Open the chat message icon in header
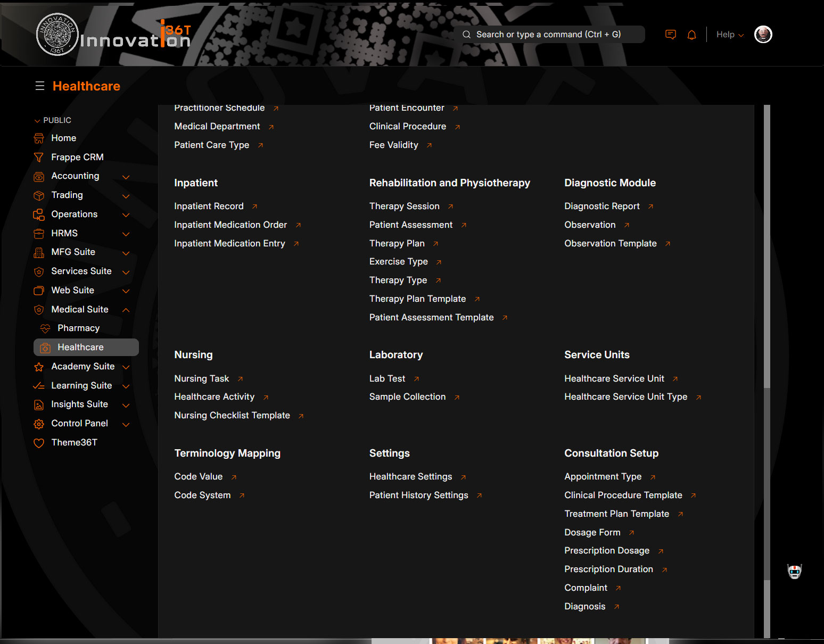 [x=671, y=35]
